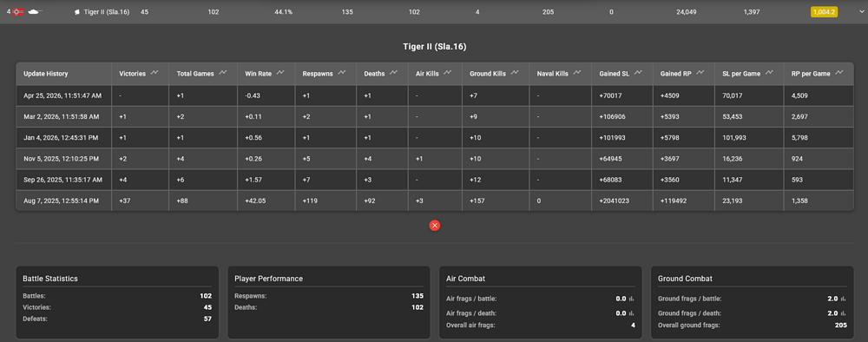
Task: Open the Win Rate trend chart icon
Action: 280,73
